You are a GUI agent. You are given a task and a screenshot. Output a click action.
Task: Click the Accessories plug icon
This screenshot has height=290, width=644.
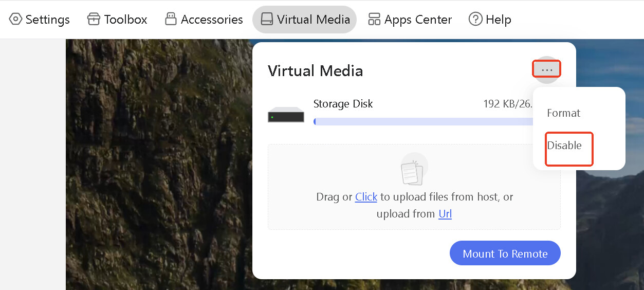[171, 20]
